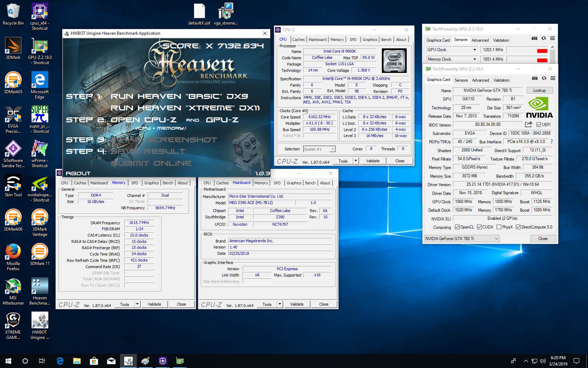Image resolution: width=588 pixels, height=368 pixels.
Task: Launch Mozilla Firefox from desktop
Action: click(x=13, y=257)
